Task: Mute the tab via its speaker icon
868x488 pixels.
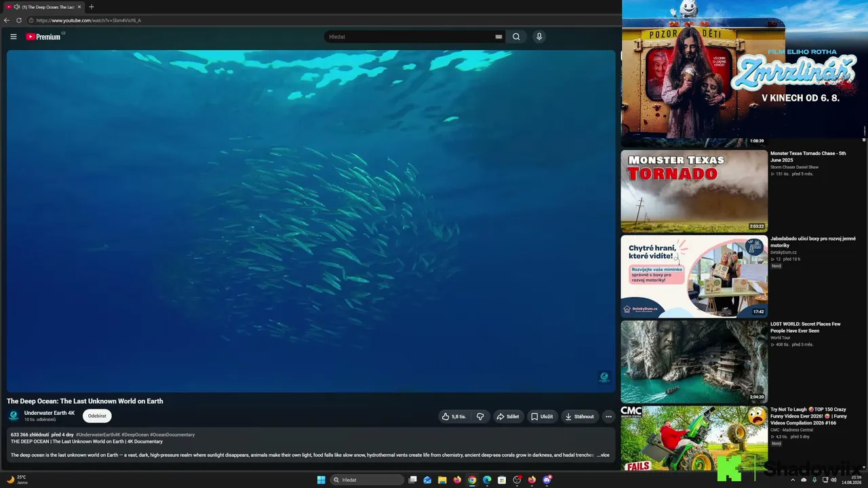Action: [x=16, y=7]
